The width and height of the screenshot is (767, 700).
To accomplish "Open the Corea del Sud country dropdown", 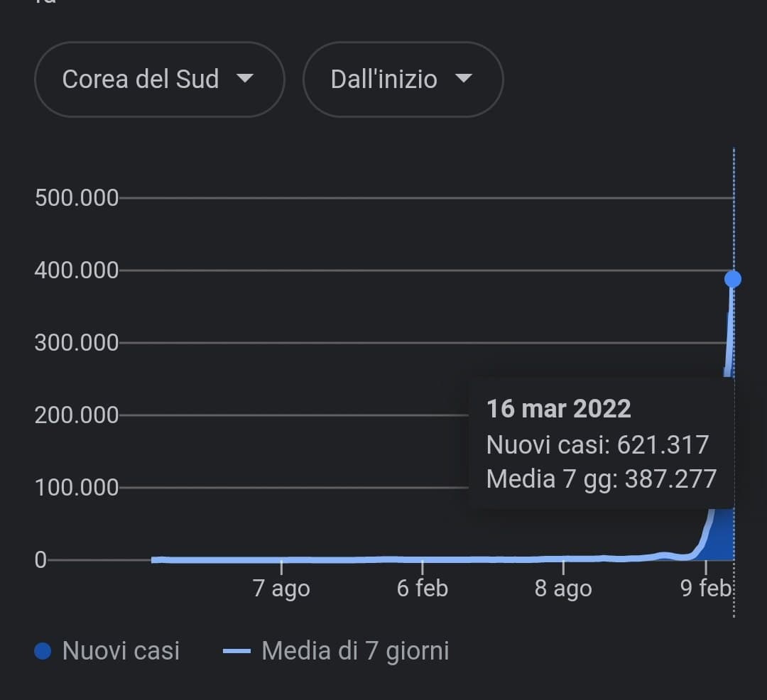I will [x=158, y=79].
